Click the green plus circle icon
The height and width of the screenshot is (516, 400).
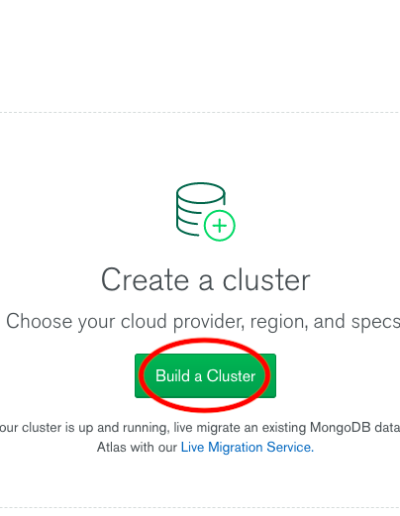click(x=219, y=226)
